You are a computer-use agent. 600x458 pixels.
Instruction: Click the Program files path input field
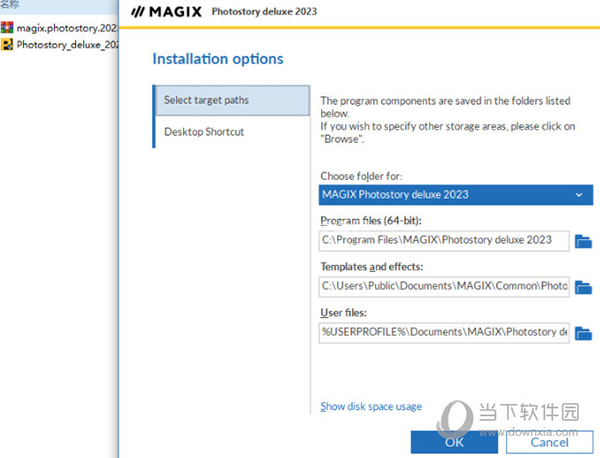click(444, 241)
